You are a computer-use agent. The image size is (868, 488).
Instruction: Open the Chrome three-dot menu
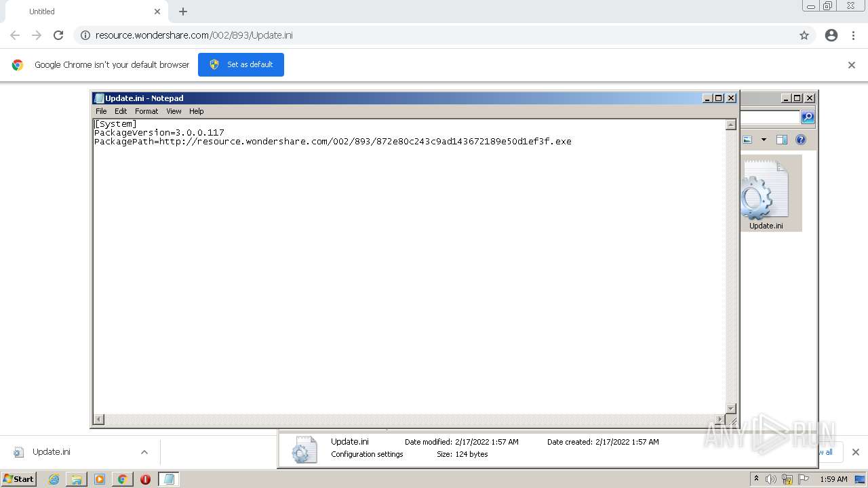(854, 35)
